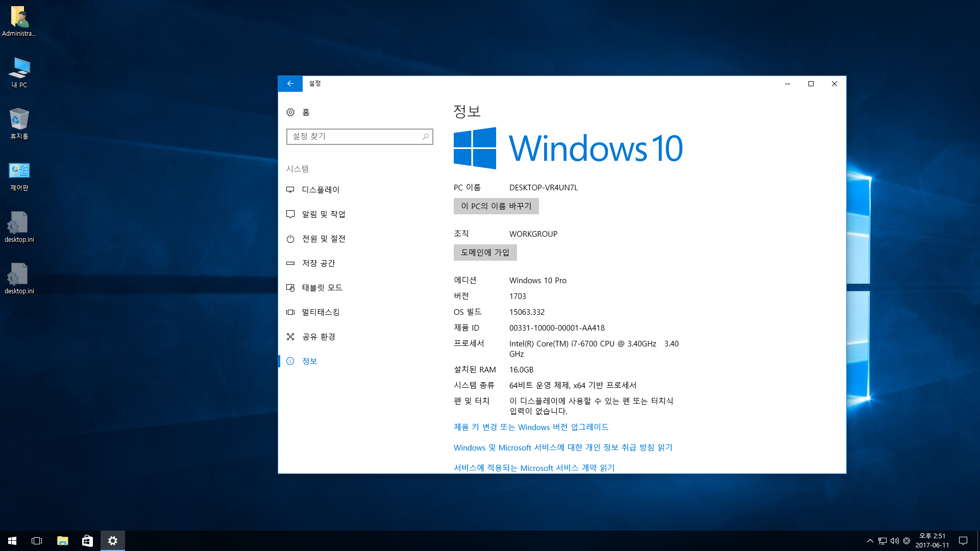Click the 설정 찾기 search field
Viewport: 980px width, 551px height.
pyautogui.click(x=359, y=137)
